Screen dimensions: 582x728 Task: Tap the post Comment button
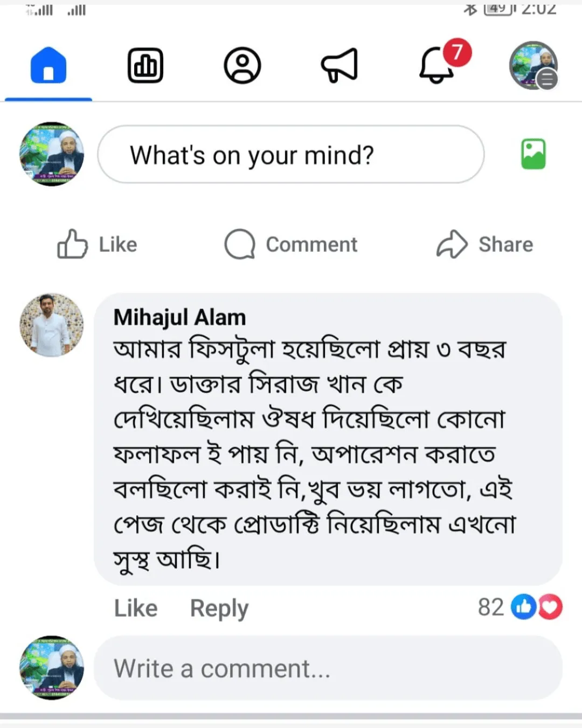[x=291, y=244]
